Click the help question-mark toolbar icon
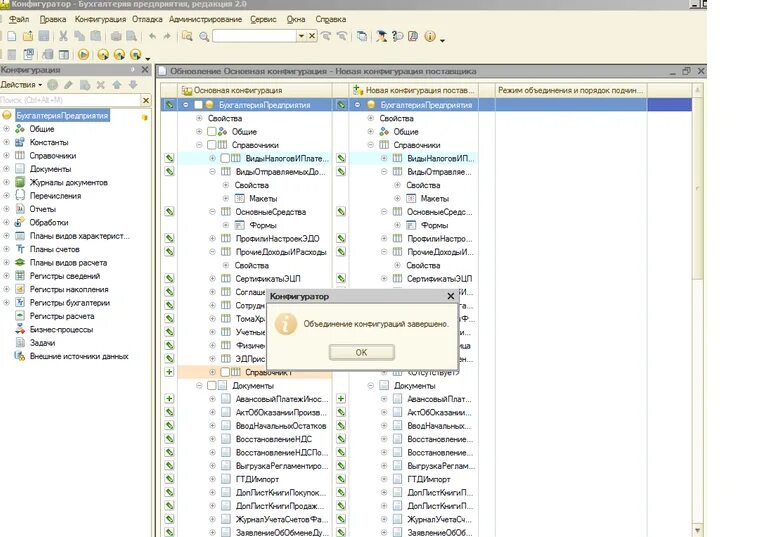 (397, 36)
